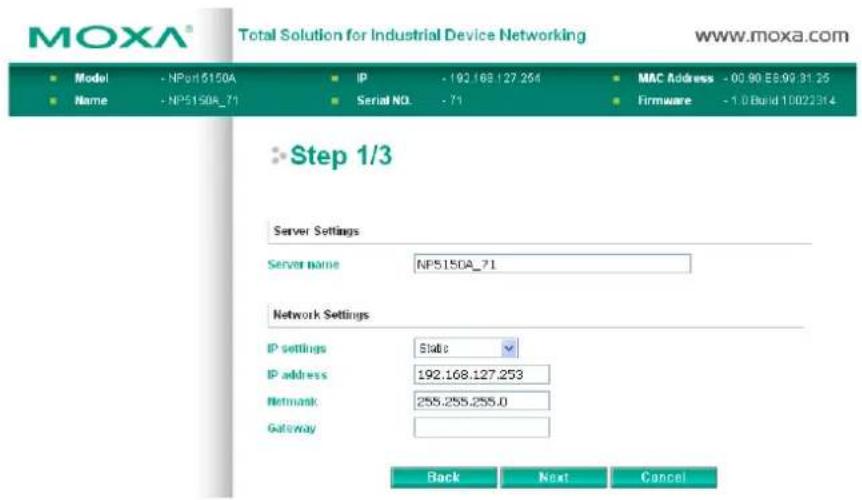
Task: Click the MOXA logo
Action: click(110, 37)
